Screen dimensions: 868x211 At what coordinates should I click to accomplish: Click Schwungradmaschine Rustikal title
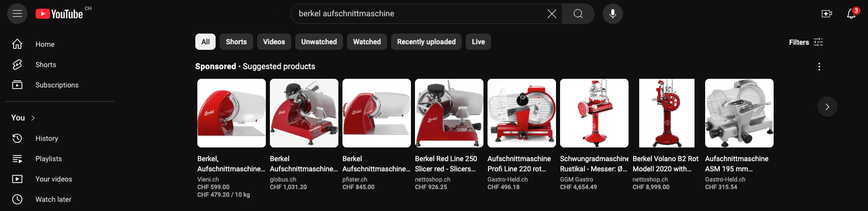(x=594, y=164)
